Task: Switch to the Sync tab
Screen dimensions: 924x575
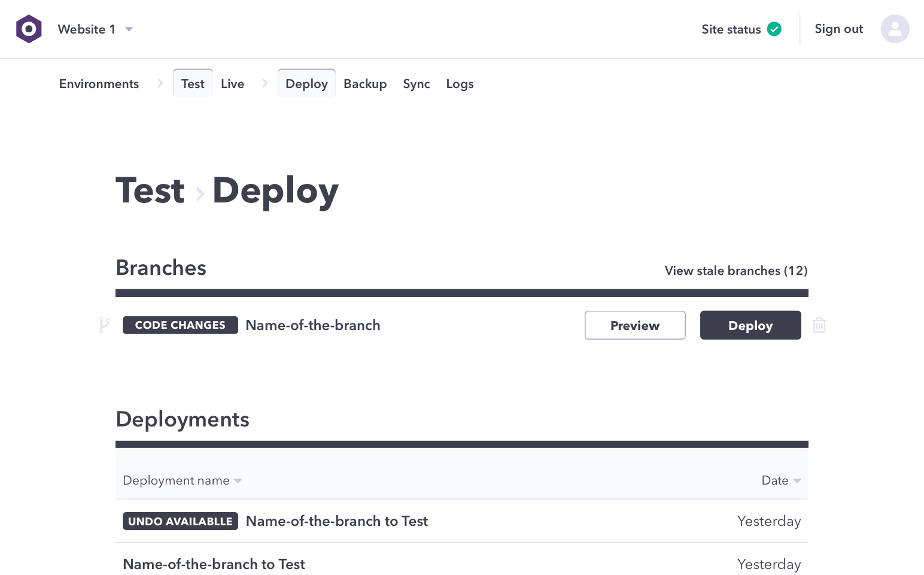Action: (417, 83)
